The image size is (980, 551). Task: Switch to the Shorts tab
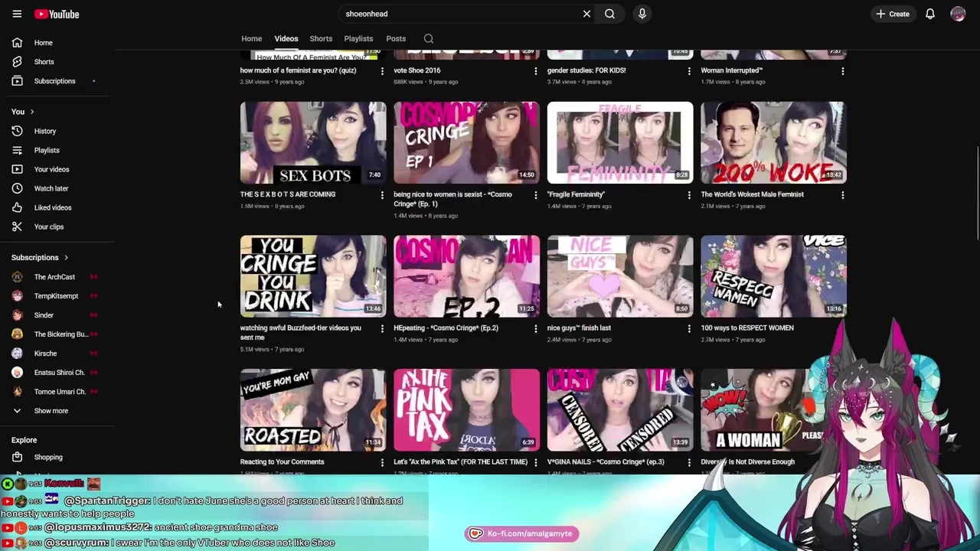tap(321, 38)
